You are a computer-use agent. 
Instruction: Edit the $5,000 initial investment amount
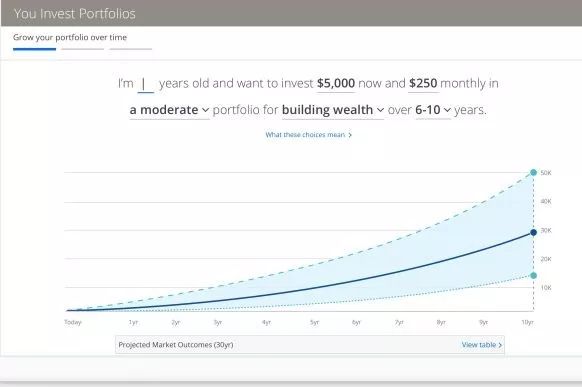[336, 83]
